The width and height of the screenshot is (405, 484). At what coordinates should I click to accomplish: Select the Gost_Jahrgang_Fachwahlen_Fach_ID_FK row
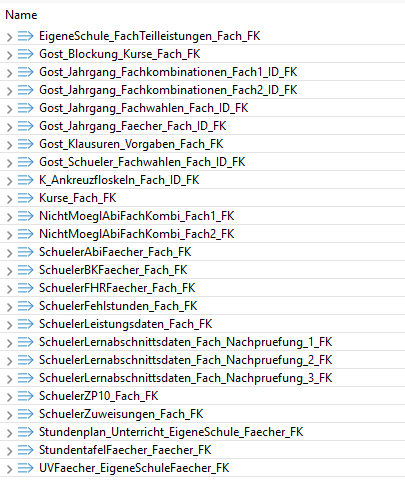click(202, 108)
